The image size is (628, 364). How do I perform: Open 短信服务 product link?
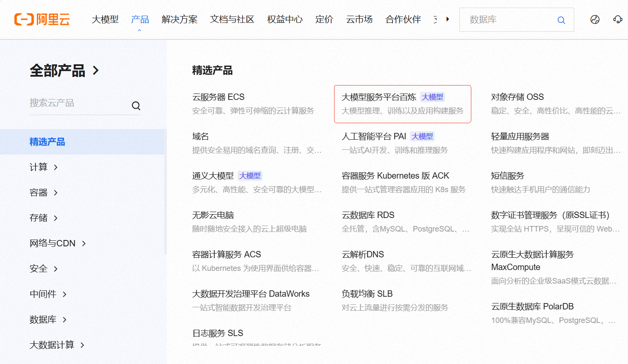click(508, 176)
